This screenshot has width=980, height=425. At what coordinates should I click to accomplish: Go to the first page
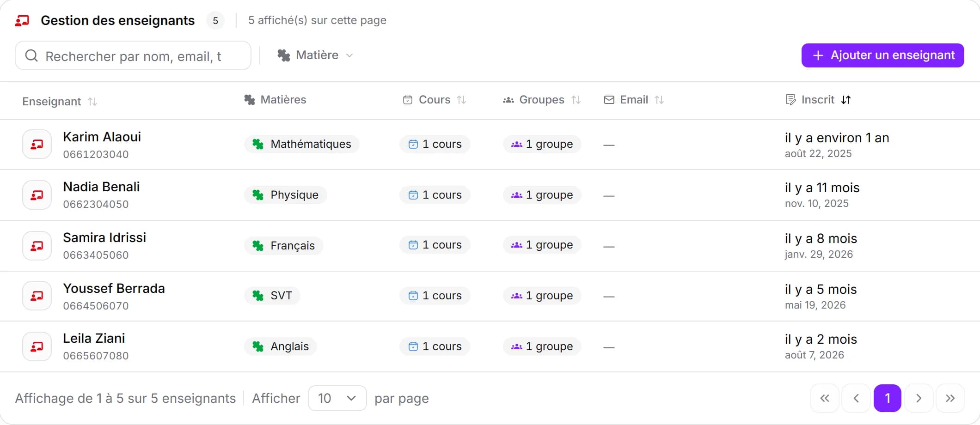[825, 398]
